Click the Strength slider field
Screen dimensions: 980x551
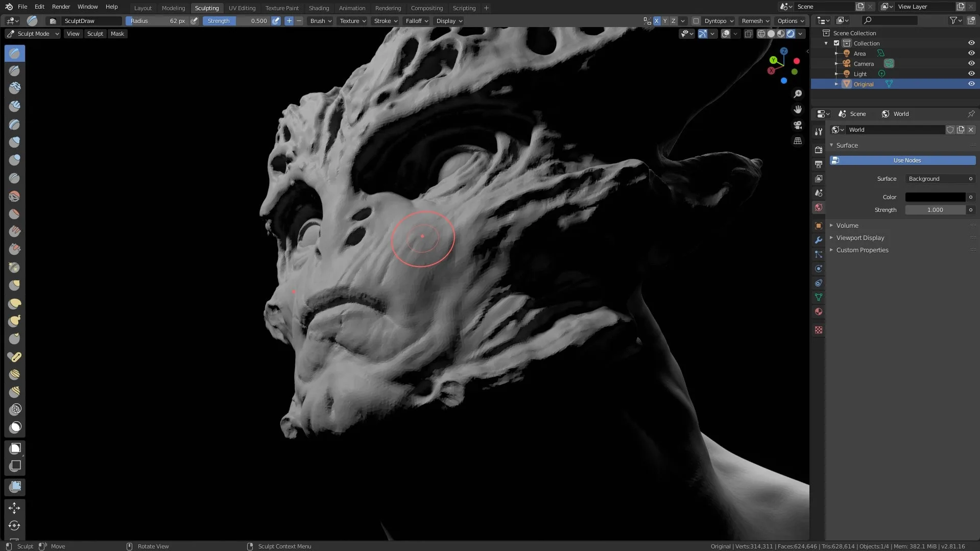[935, 209]
